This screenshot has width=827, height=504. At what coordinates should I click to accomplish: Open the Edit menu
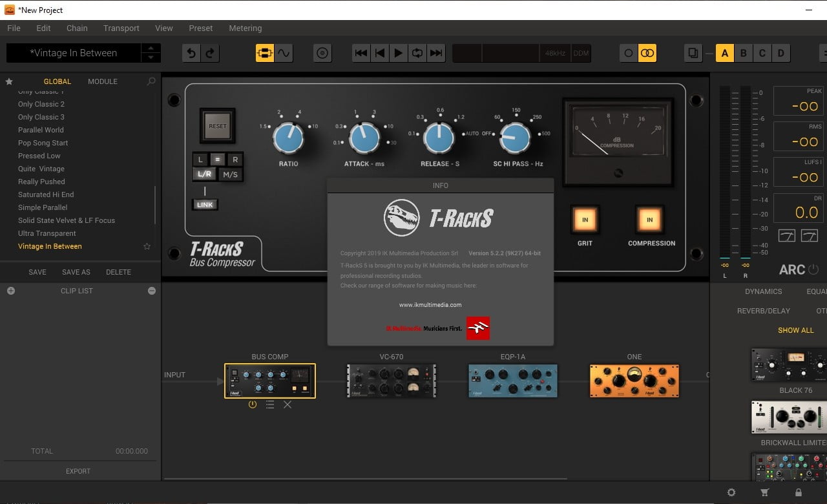pos(43,28)
